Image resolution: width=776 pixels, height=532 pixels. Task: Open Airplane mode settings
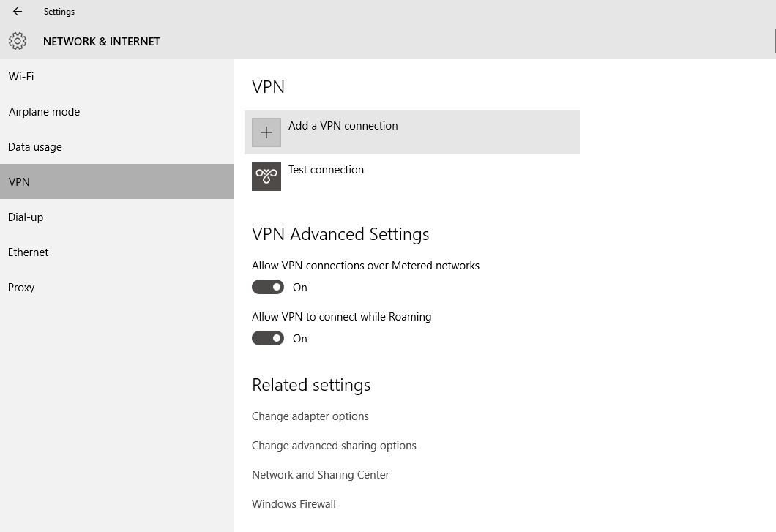(x=44, y=111)
